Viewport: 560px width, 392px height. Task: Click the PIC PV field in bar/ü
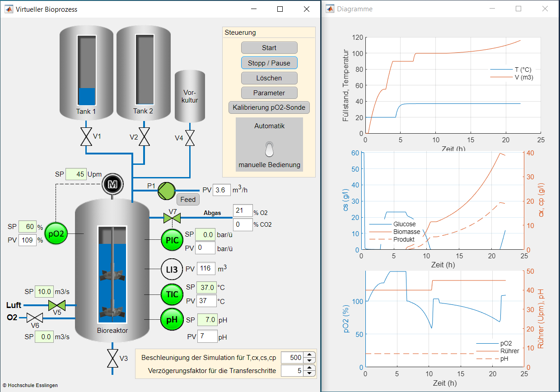tap(205, 248)
